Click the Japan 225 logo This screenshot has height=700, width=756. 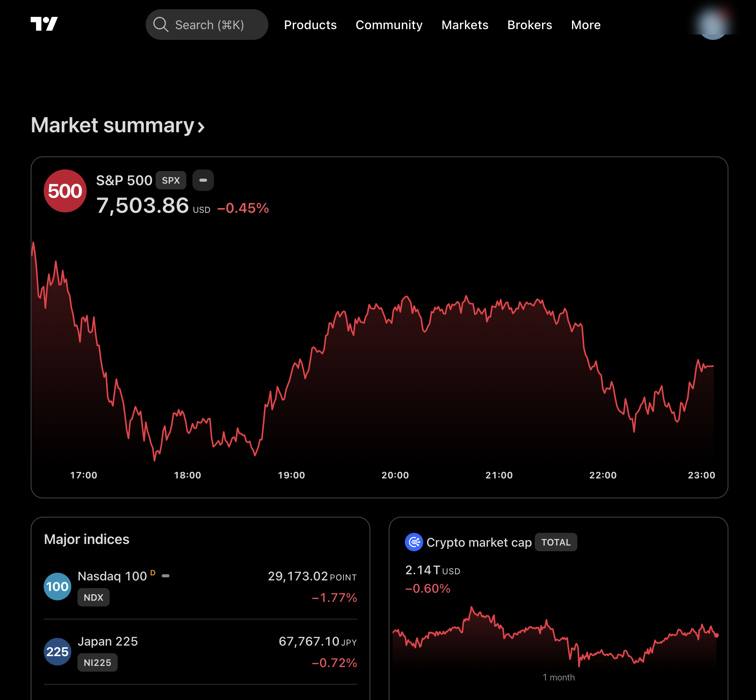58,652
